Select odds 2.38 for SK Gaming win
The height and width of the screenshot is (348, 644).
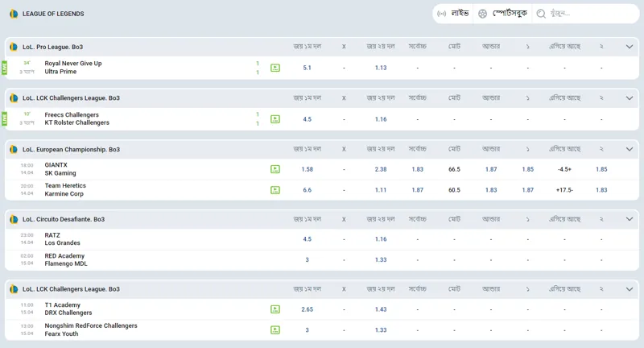381,169
